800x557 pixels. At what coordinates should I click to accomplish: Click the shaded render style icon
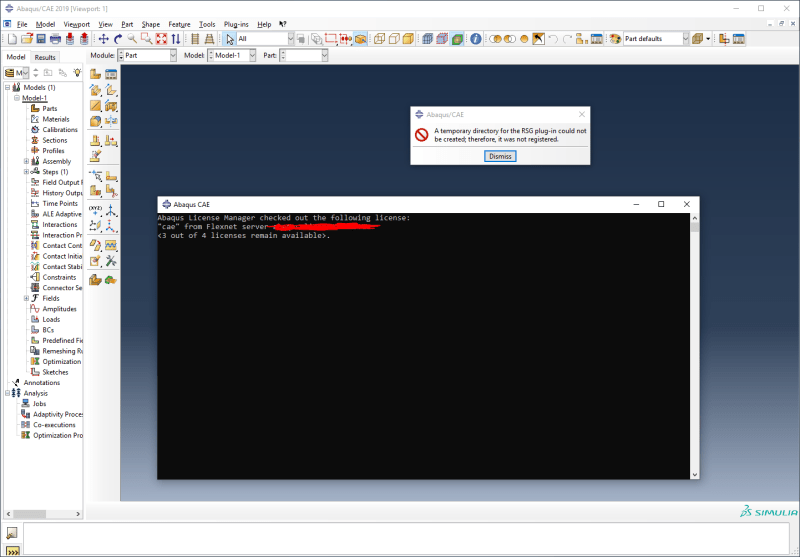tap(408, 39)
